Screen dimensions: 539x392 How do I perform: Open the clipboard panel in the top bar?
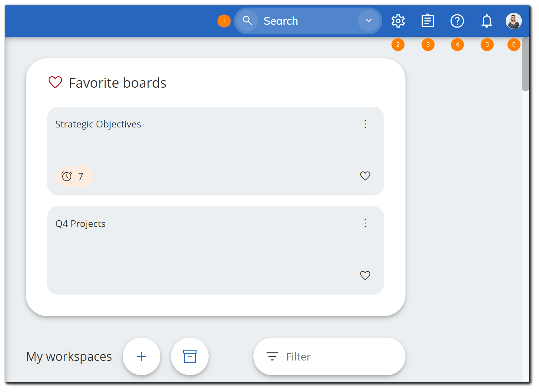[x=428, y=21]
